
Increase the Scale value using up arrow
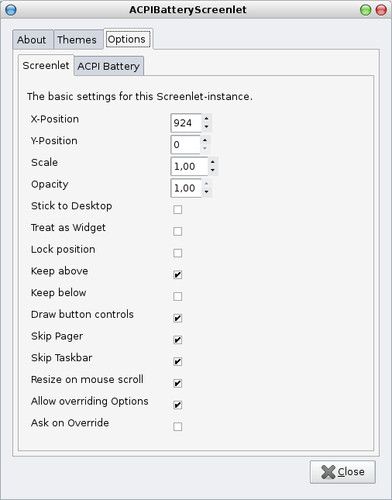tap(213, 162)
